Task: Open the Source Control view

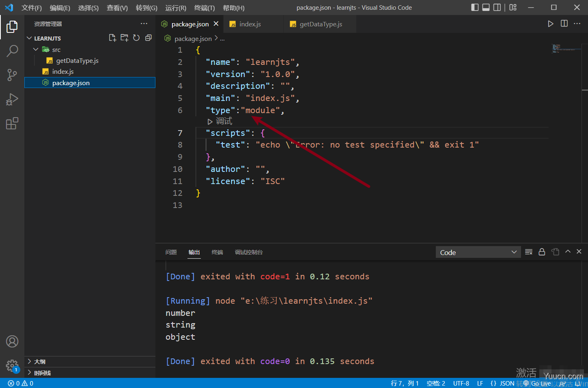Action: 12,75
